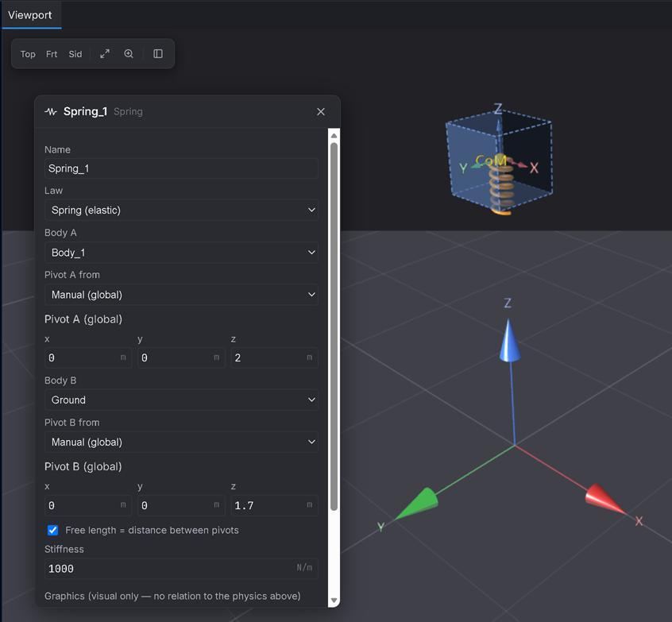Click the fit-to-view expand arrows icon

click(x=105, y=53)
